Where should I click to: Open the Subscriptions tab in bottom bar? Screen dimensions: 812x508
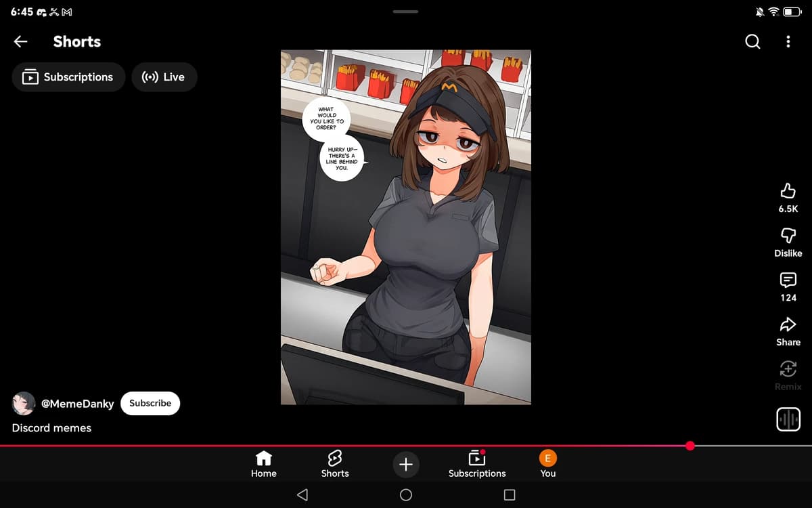click(x=477, y=465)
